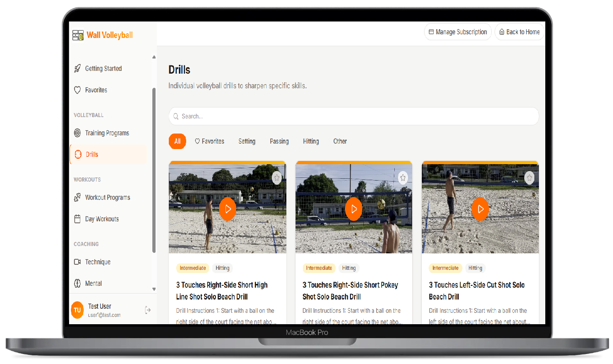Screen dimensions: 613x364
Task: Click the Wall Volleyball logo icon
Action: [78, 35]
